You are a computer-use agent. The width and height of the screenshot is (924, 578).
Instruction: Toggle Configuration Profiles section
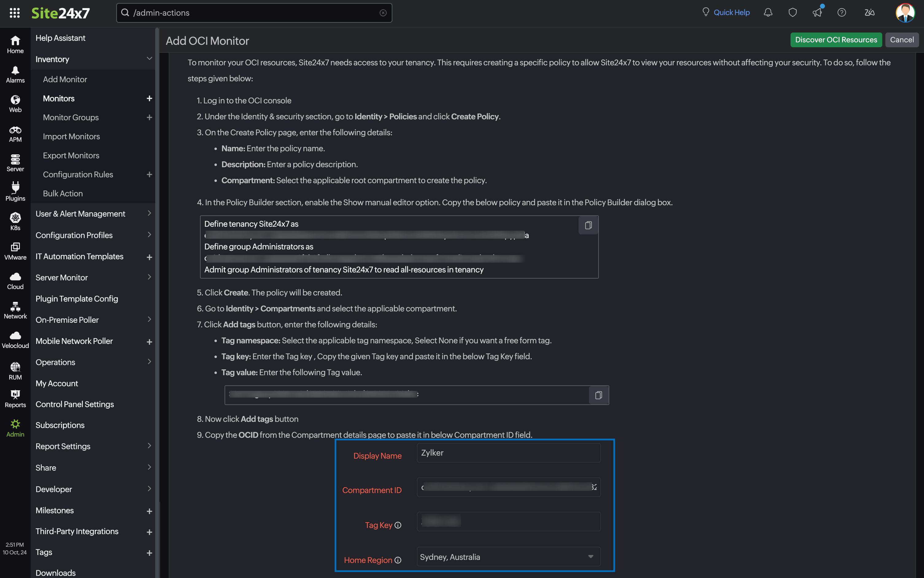[150, 235]
